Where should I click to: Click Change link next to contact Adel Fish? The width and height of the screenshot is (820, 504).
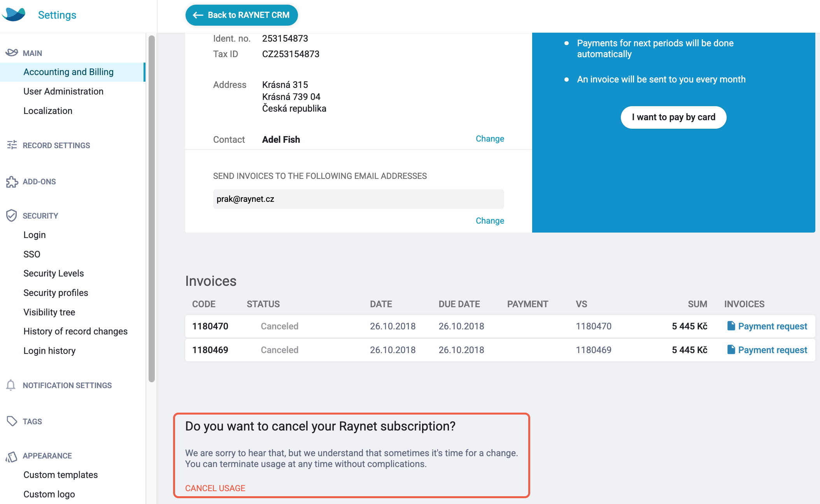490,139
